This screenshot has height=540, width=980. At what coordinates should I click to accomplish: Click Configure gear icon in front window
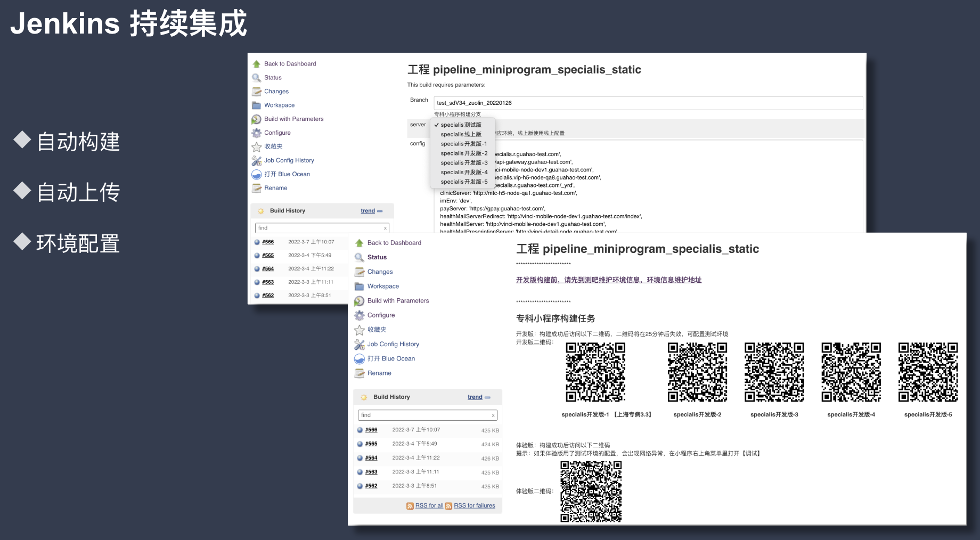(360, 315)
